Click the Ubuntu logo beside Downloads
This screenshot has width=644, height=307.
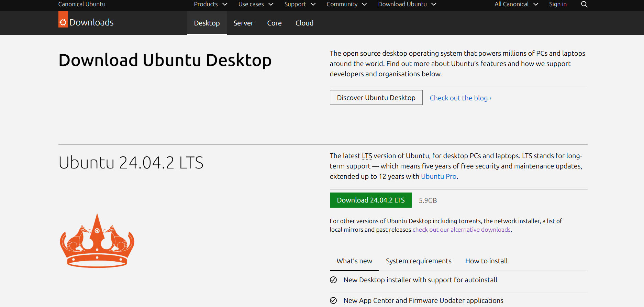click(63, 20)
